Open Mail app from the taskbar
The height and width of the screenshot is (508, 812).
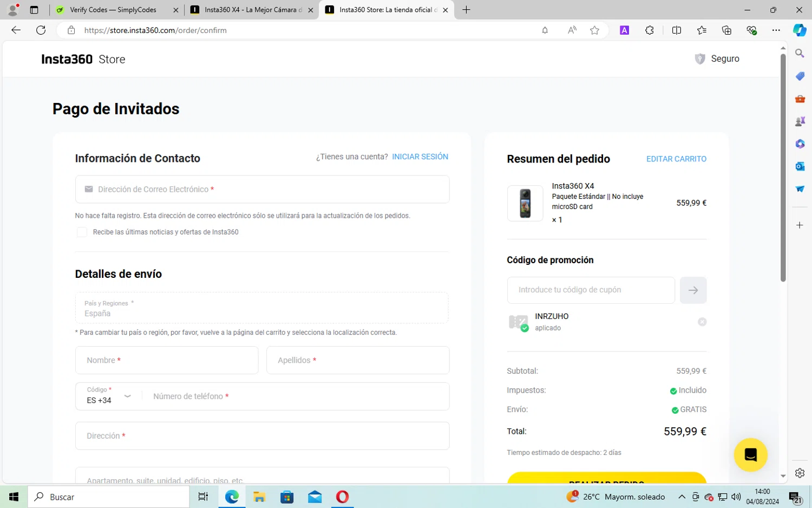coord(315,497)
